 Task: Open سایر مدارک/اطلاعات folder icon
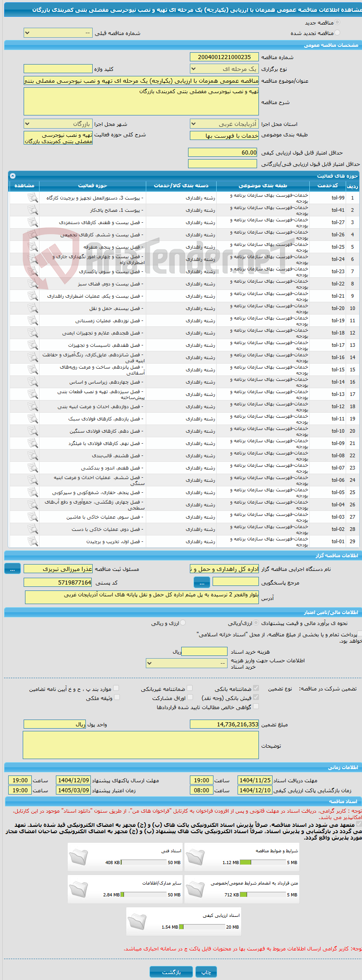(78, 890)
